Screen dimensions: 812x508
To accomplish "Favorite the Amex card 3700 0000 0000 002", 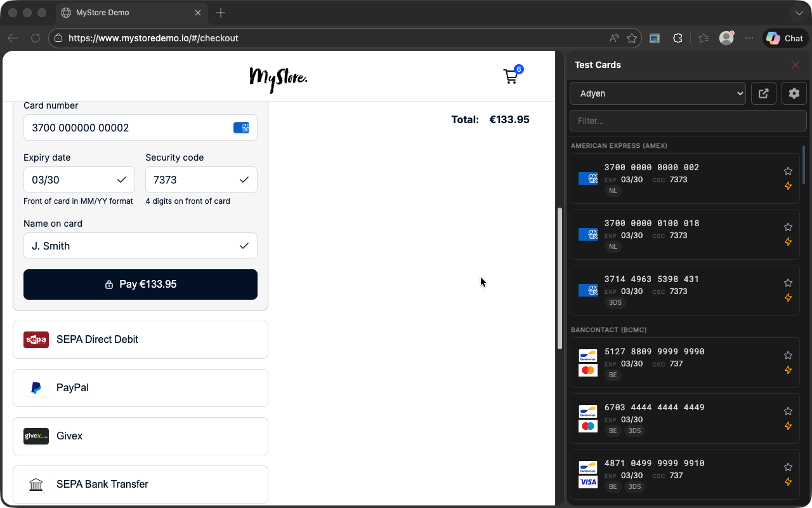I will pos(788,171).
